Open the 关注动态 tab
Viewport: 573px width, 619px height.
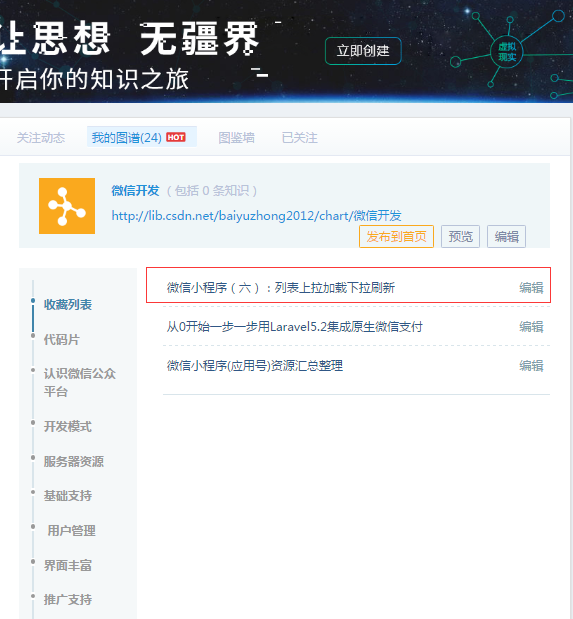point(41,138)
